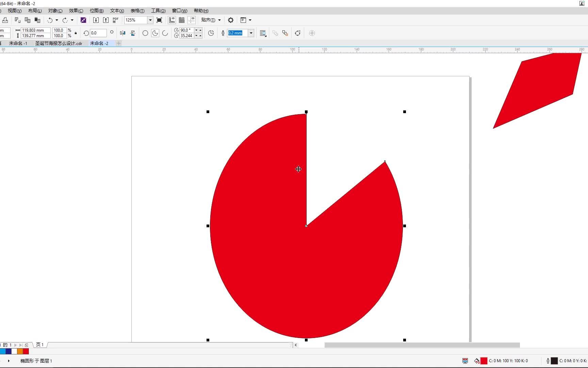This screenshot has width=588, height=368.
Task: Open the 位图(B) menu
Action: (97, 11)
